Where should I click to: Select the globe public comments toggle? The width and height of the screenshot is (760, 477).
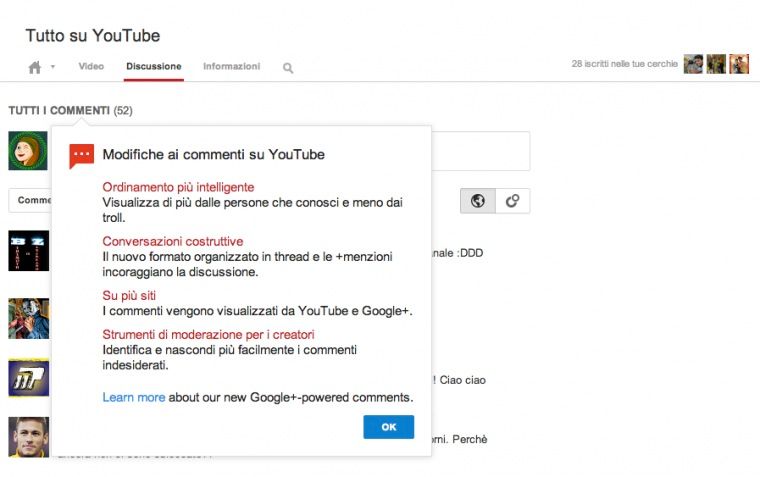pos(478,201)
